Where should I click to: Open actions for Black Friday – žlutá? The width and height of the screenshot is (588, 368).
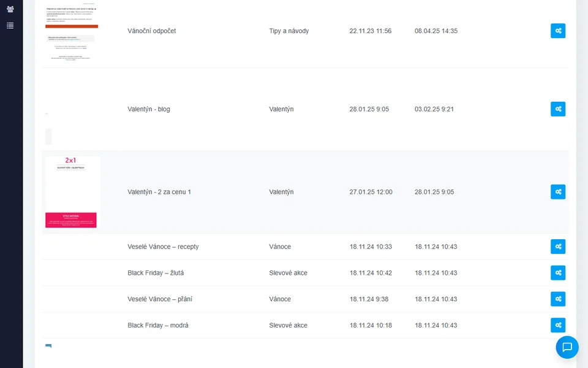click(558, 273)
